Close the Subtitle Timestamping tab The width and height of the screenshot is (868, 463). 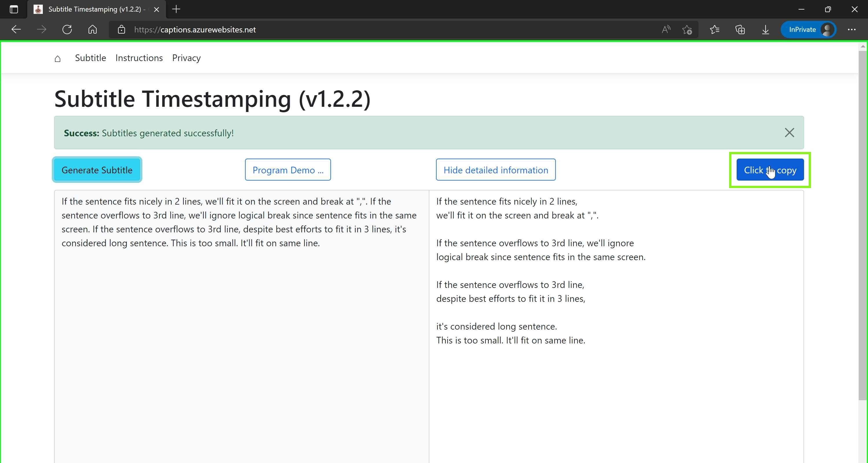point(156,10)
